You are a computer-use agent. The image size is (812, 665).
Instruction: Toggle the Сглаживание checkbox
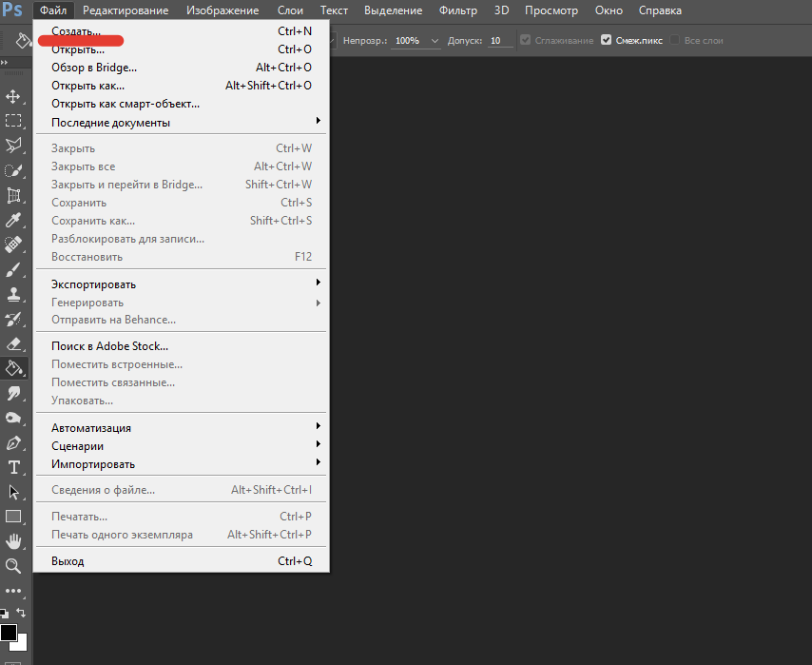click(525, 40)
